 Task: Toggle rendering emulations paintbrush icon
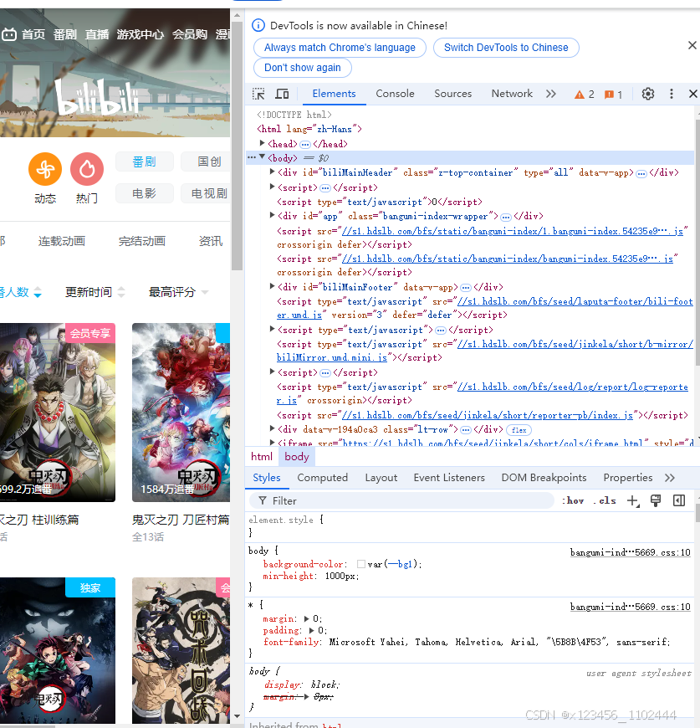click(656, 500)
